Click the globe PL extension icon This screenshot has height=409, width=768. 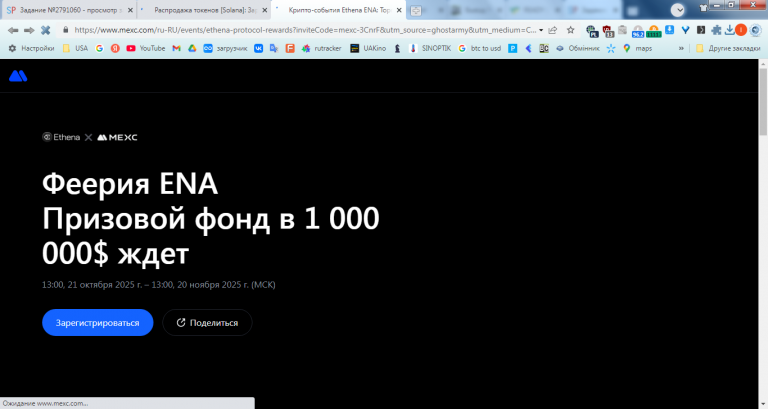[x=592, y=31]
